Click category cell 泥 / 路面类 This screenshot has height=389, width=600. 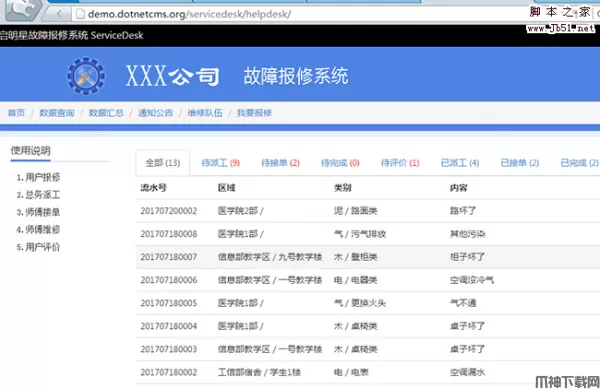(356, 211)
